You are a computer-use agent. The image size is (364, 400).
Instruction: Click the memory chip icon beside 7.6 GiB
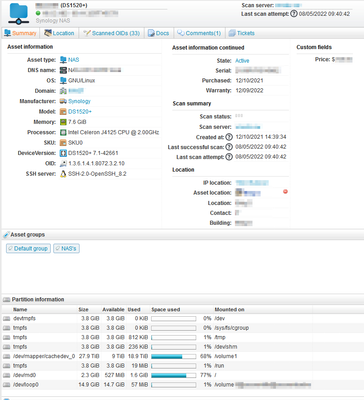click(x=63, y=122)
